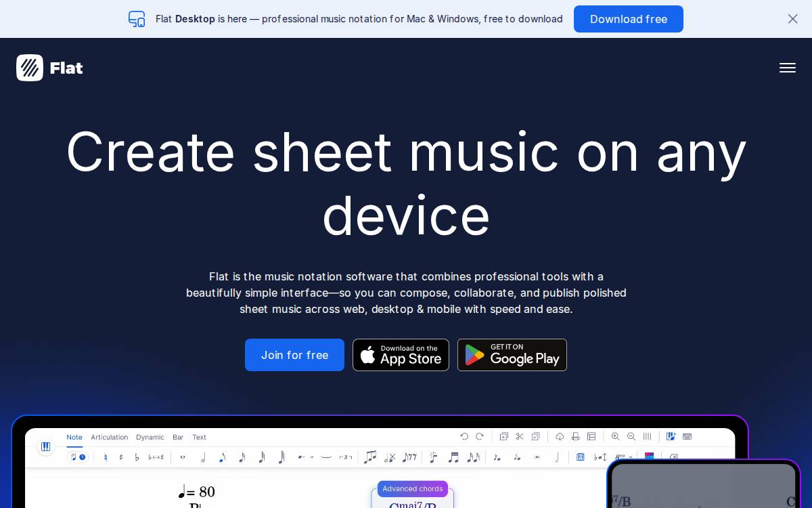Switch to the Articulation tab

pyautogui.click(x=110, y=437)
